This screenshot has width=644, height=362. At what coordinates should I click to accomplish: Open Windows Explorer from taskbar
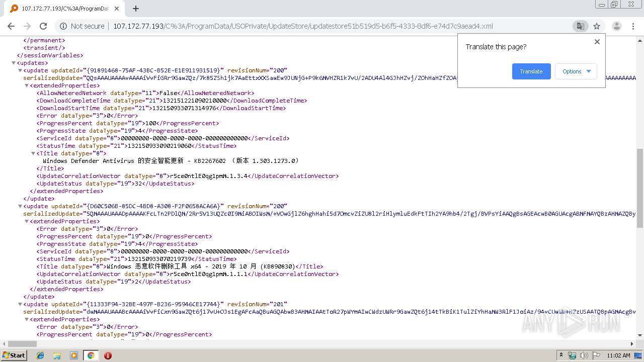pos(57,355)
